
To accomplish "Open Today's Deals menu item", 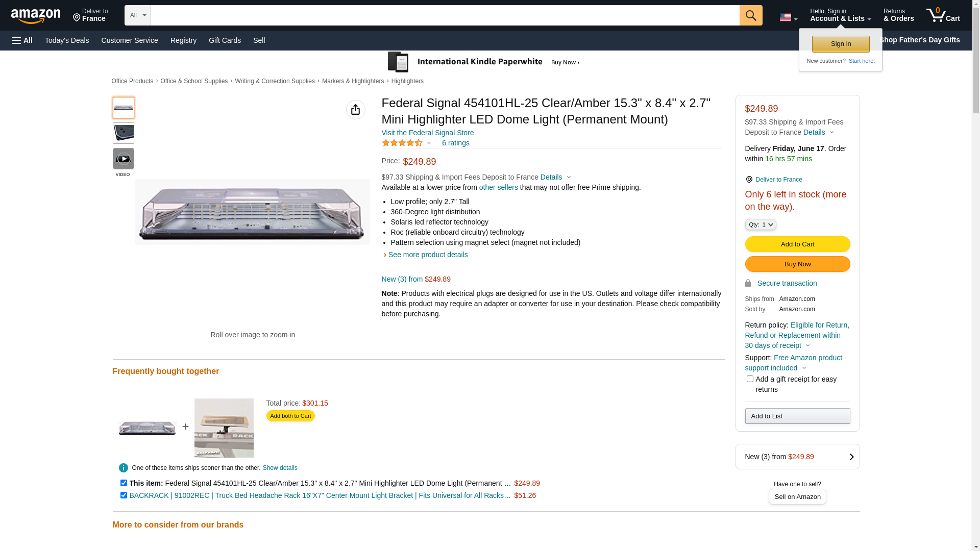I will pos(67,40).
